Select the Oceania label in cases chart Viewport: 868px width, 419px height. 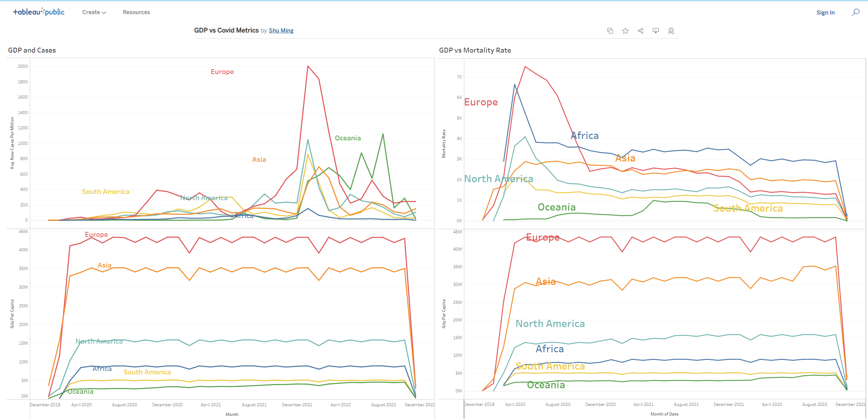pos(348,138)
